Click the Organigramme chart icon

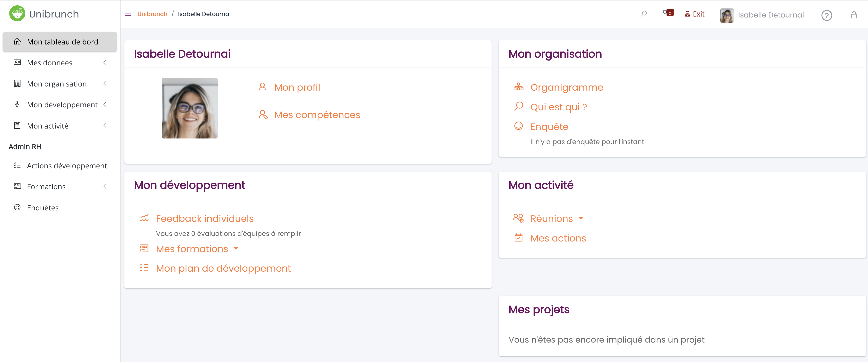518,87
